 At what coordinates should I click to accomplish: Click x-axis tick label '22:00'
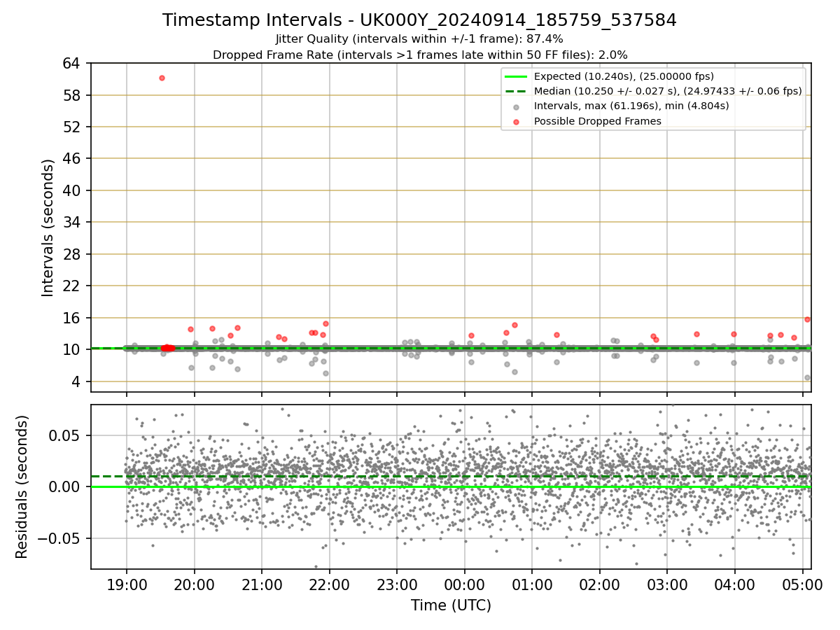coord(329,584)
